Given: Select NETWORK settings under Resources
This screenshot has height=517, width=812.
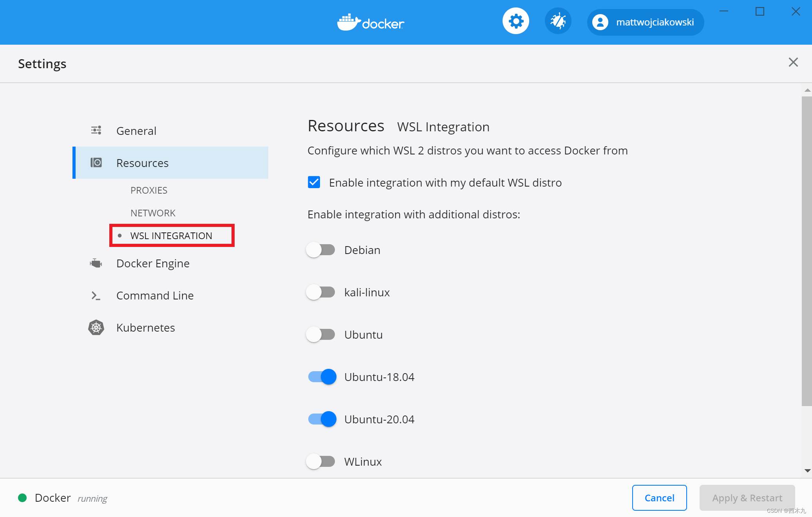Looking at the screenshot, I should point(152,212).
